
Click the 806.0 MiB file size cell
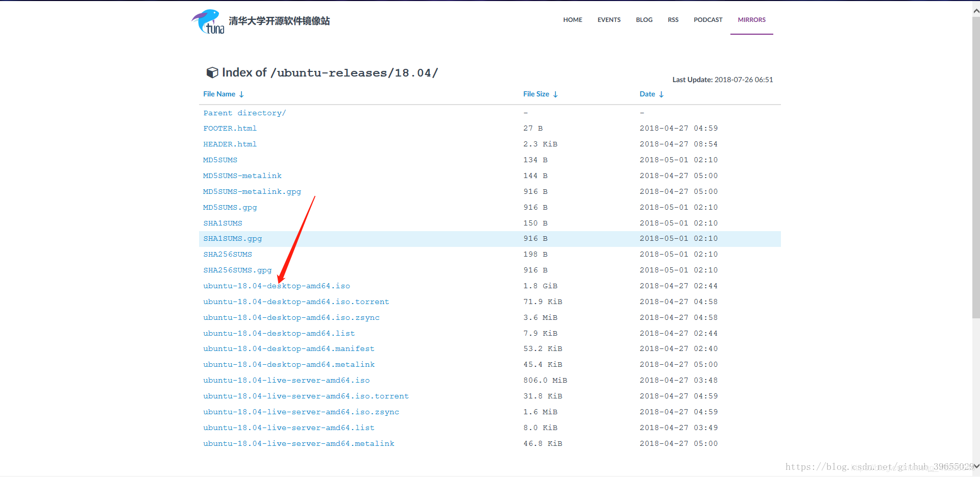point(545,381)
